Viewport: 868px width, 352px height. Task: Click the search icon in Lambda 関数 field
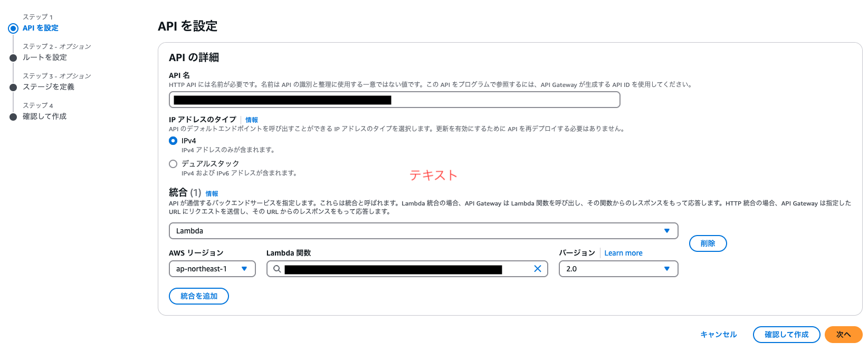(277, 269)
